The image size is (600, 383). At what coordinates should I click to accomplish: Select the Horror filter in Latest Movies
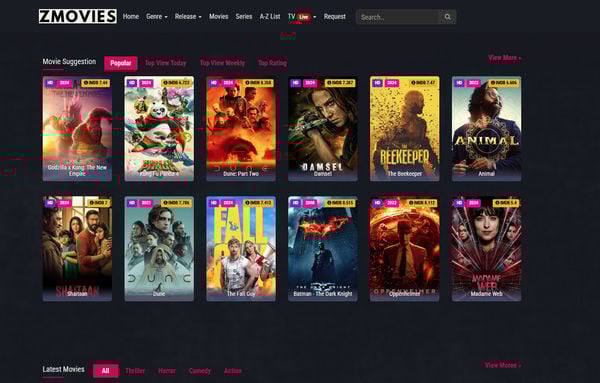[167, 371]
